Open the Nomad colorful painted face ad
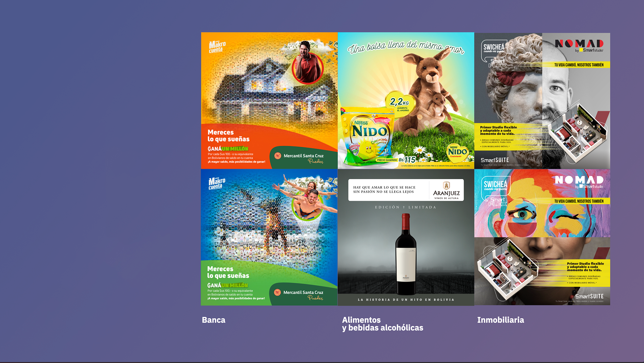 click(x=542, y=237)
